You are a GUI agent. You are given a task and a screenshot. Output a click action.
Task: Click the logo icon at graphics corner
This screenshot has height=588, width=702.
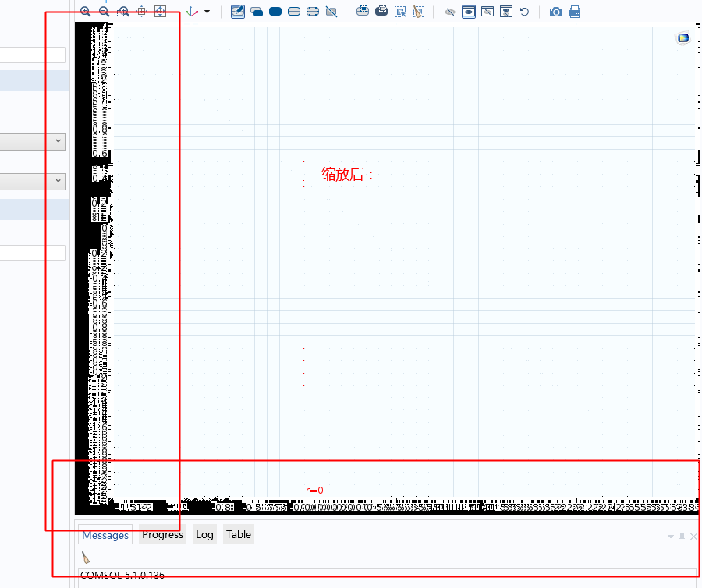click(683, 38)
